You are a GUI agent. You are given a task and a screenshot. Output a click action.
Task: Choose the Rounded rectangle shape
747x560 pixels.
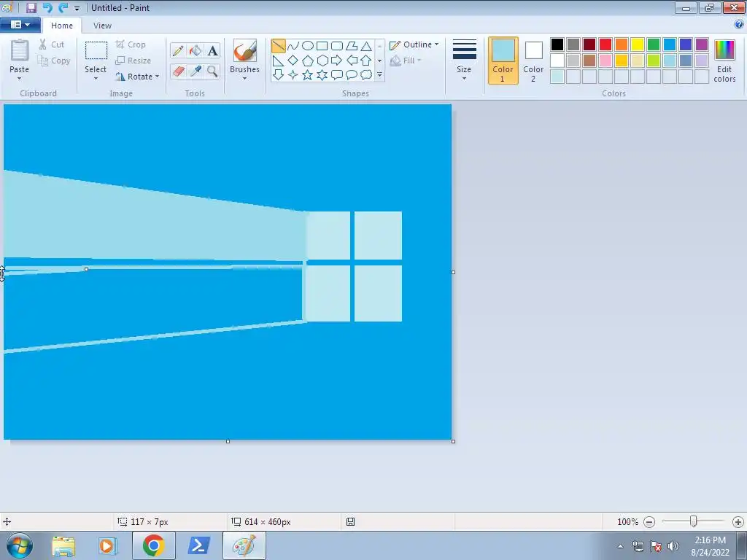tap(337, 46)
